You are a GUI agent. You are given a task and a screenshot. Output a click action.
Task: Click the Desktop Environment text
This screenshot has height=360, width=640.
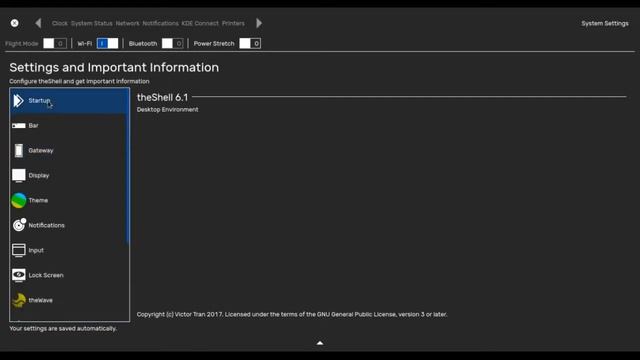pyautogui.click(x=167, y=110)
